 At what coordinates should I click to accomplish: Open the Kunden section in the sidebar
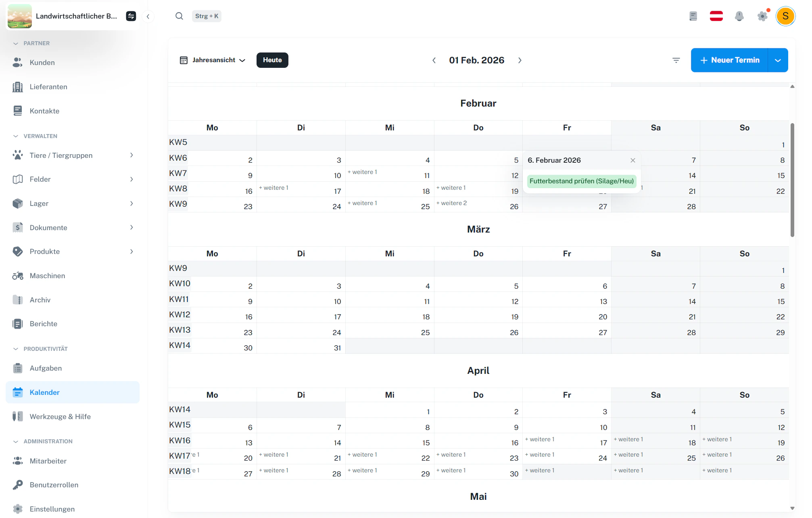click(x=42, y=62)
